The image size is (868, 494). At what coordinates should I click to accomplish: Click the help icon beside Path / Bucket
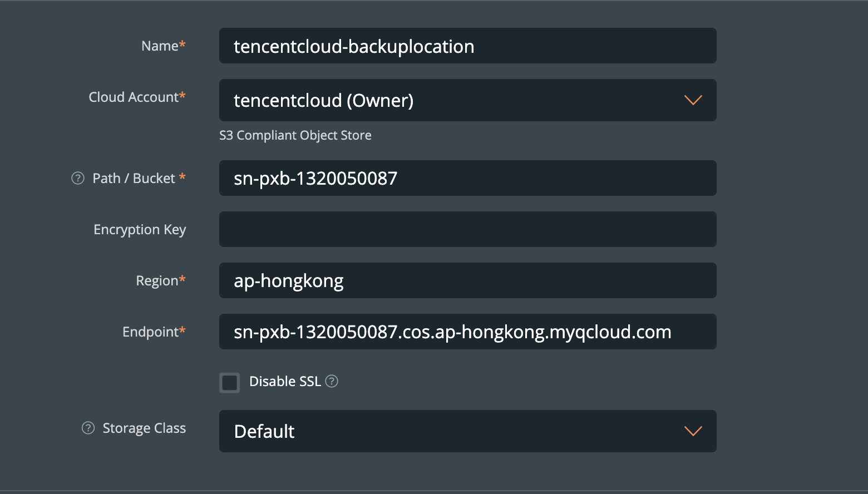tap(78, 178)
